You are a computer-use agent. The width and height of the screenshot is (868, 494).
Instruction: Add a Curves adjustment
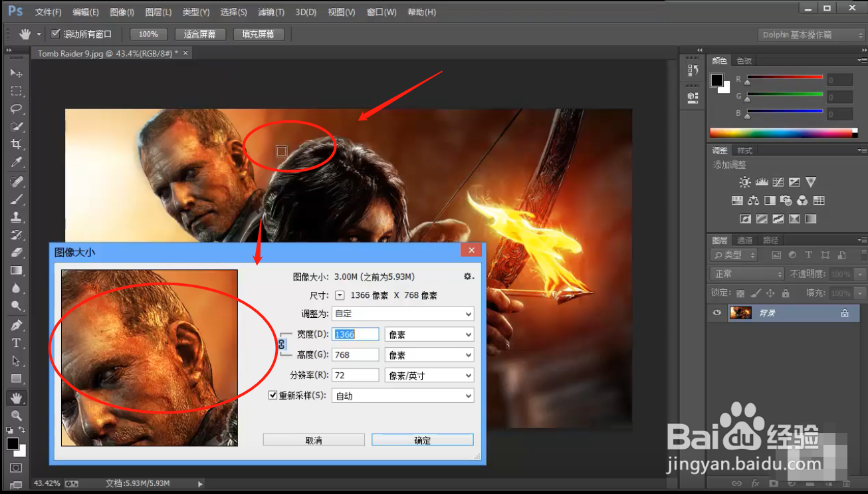point(778,182)
